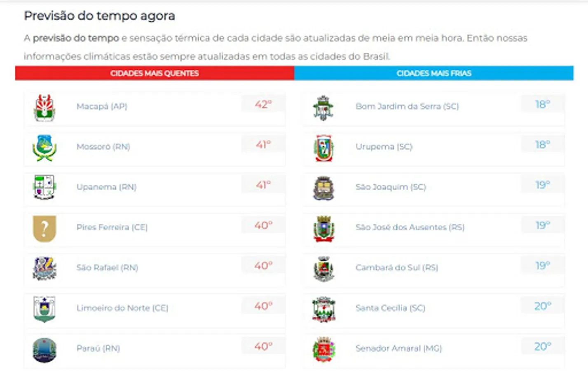
Task: Click the Limoeiro do Norte crest icon
Action: click(x=44, y=309)
